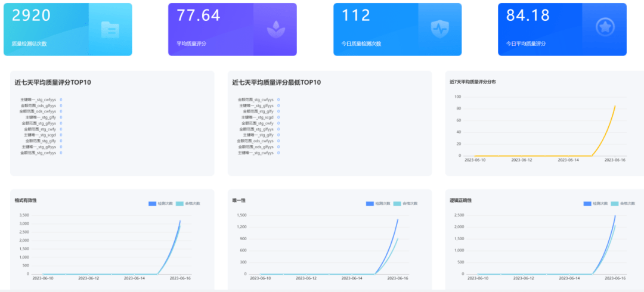
Task: Click the 2920 质量检测总次数 summary card
Action: click(68, 29)
